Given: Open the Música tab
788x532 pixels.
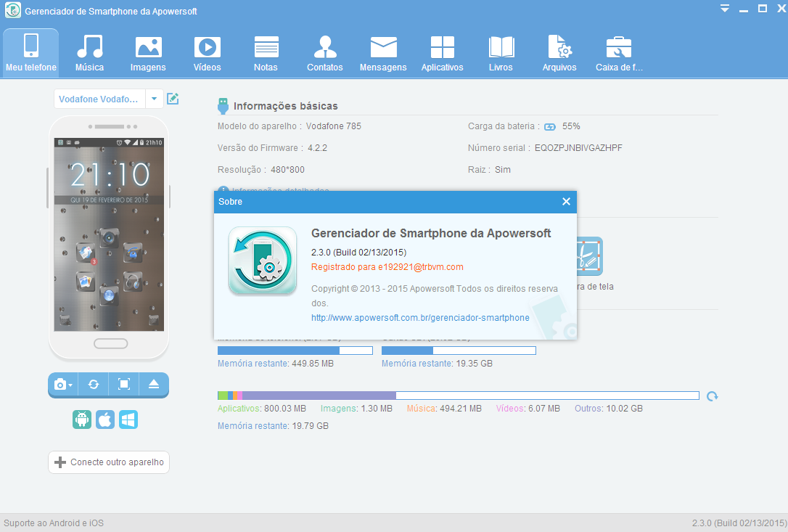Looking at the screenshot, I should click(89, 53).
